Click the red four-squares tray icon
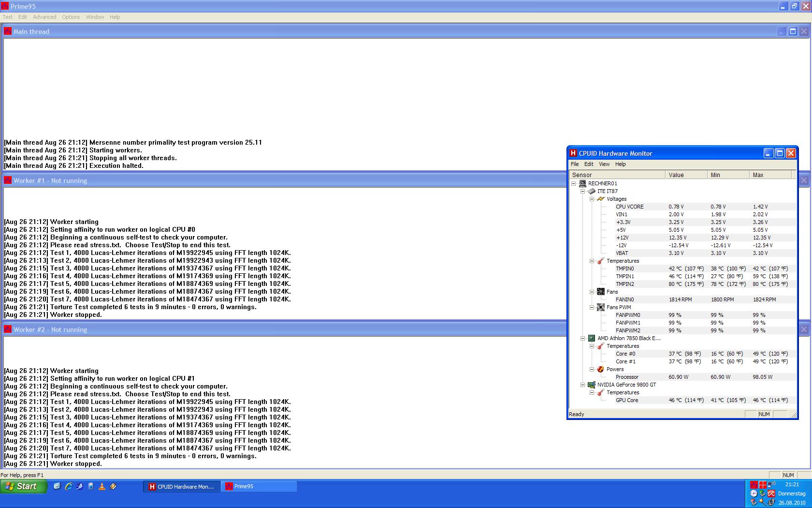 [x=763, y=485]
